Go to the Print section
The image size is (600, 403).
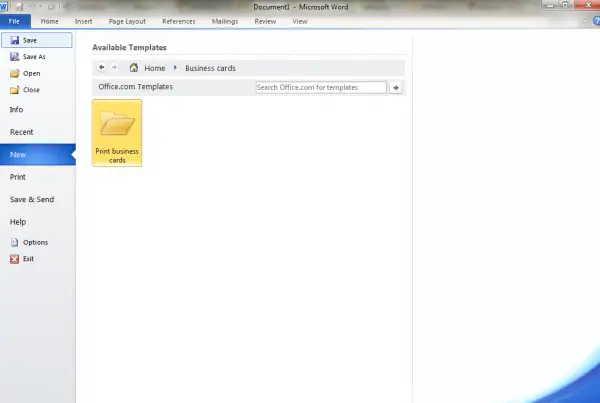(18, 177)
